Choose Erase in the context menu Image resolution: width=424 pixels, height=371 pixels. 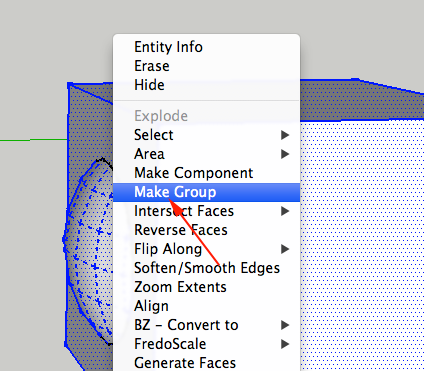pos(206,66)
